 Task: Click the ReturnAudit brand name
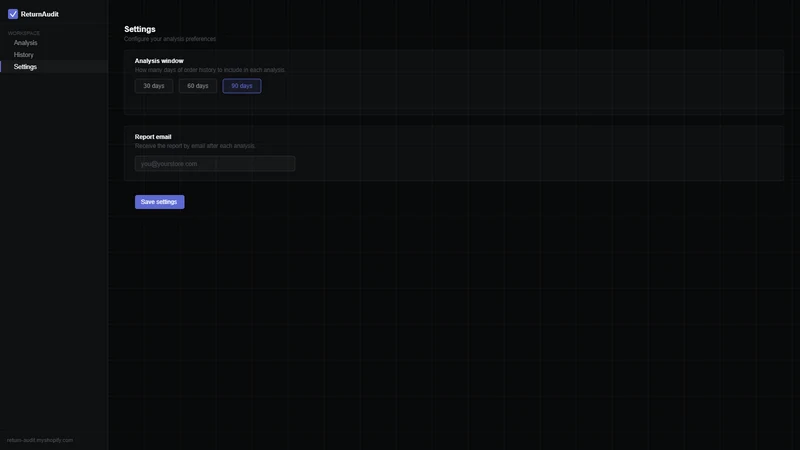point(40,14)
